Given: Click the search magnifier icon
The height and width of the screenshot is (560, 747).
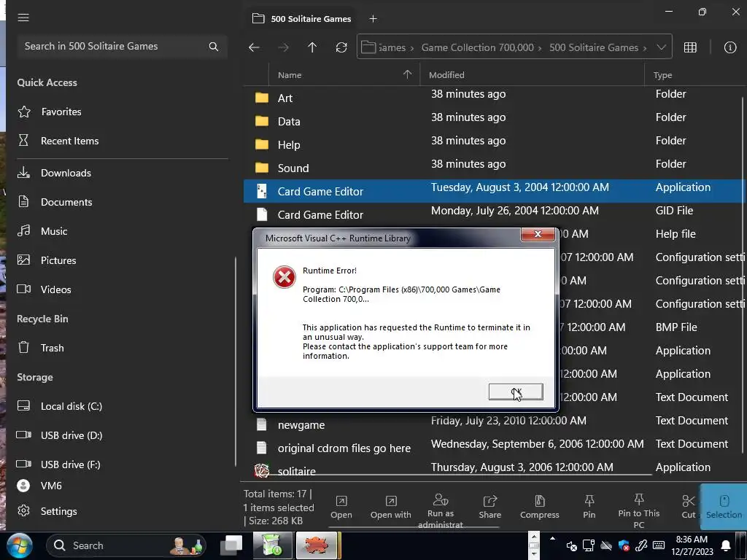Looking at the screenshot, I should [x=214, y=46].
